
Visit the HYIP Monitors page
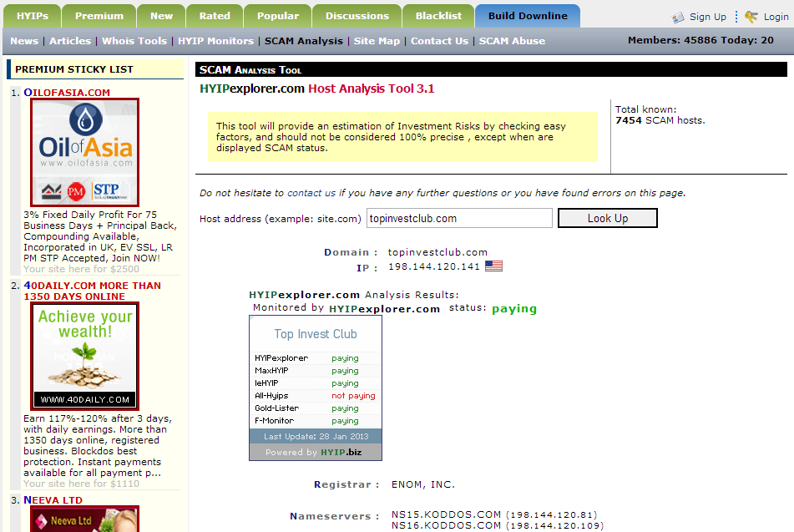[x=215, y=41]
